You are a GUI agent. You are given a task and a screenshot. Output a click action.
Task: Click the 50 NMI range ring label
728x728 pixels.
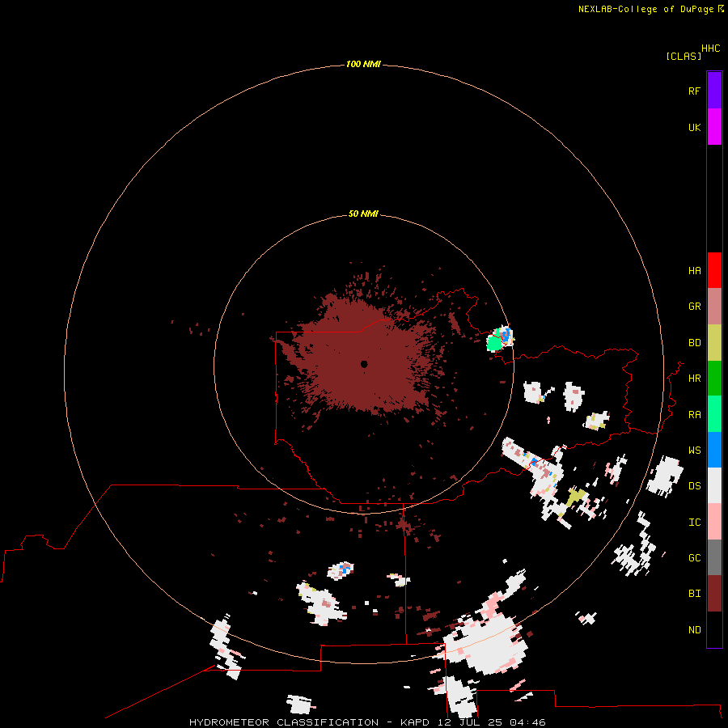point(363,214)
